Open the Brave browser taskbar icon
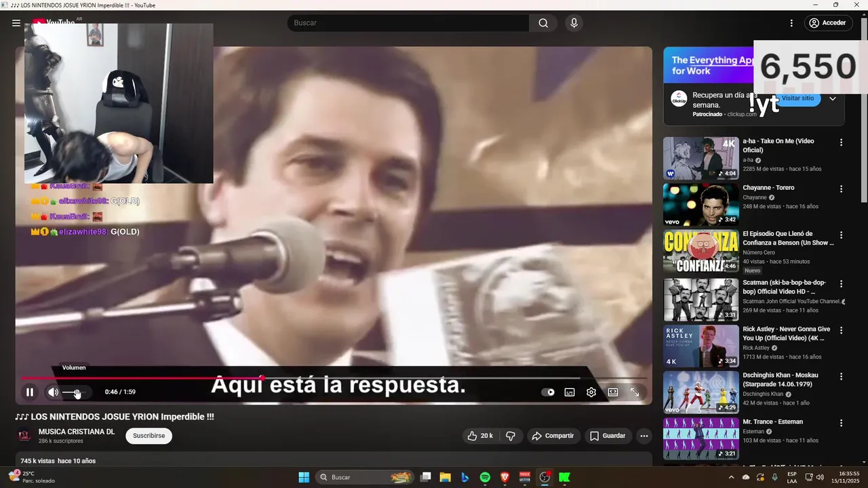 [505, 477]
